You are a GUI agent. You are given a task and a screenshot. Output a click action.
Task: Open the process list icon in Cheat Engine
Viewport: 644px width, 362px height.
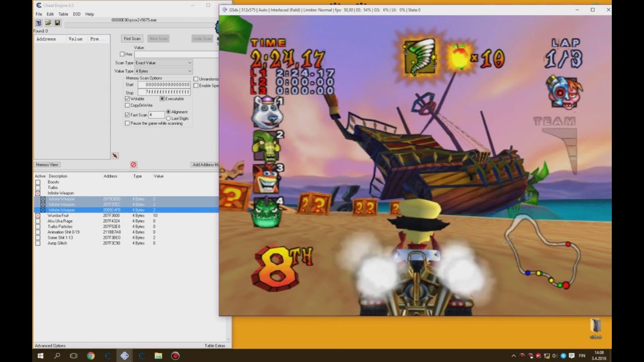pos(39,23)
